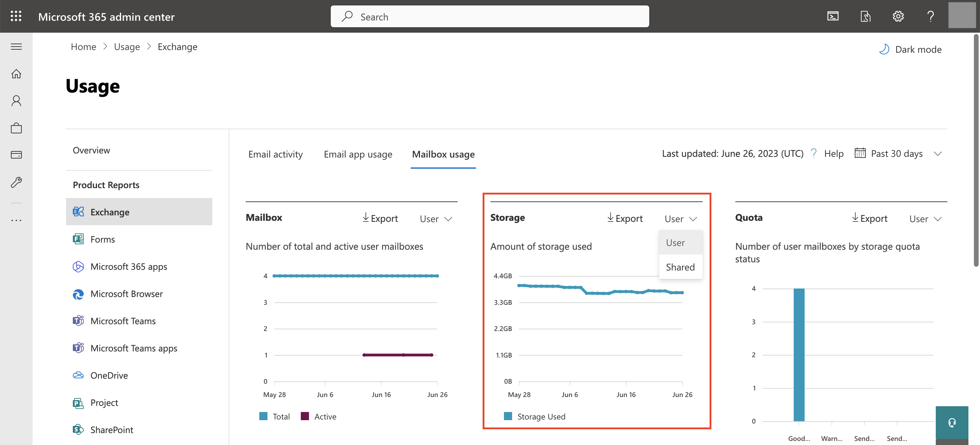
Task: Open Billing from the sidebar card icon
Action: click(x=16, y=155)
